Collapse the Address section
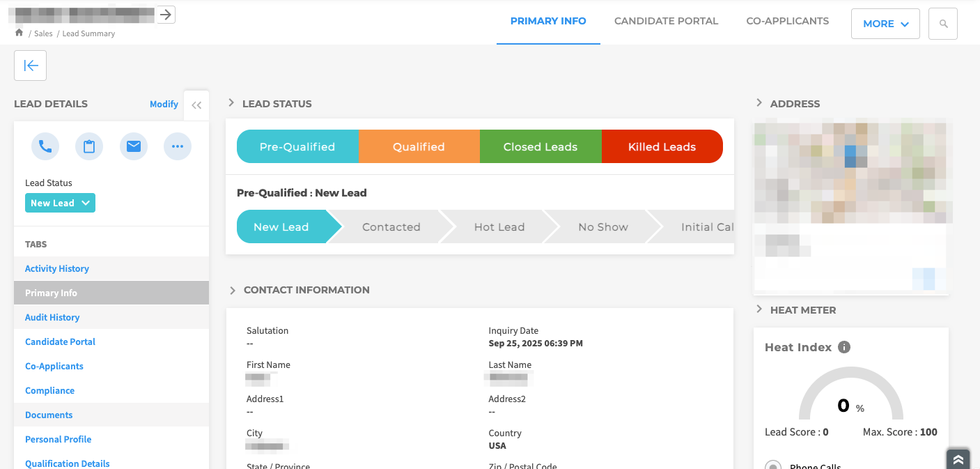980x469 pixels. [x=759, y=103]
